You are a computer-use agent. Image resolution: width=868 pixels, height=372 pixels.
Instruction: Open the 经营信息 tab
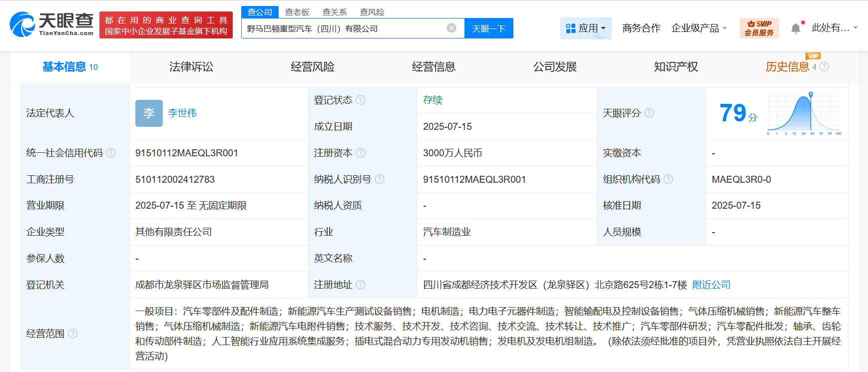(x=434, y=67)
